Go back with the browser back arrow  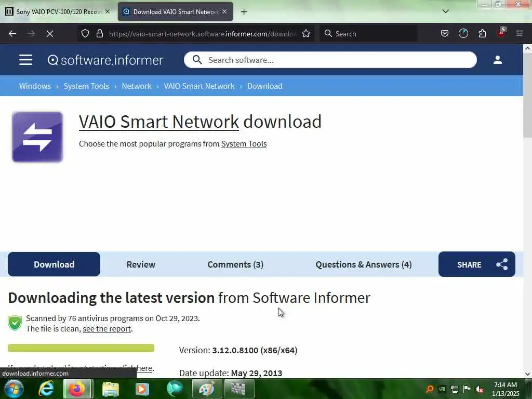point(12,34)
